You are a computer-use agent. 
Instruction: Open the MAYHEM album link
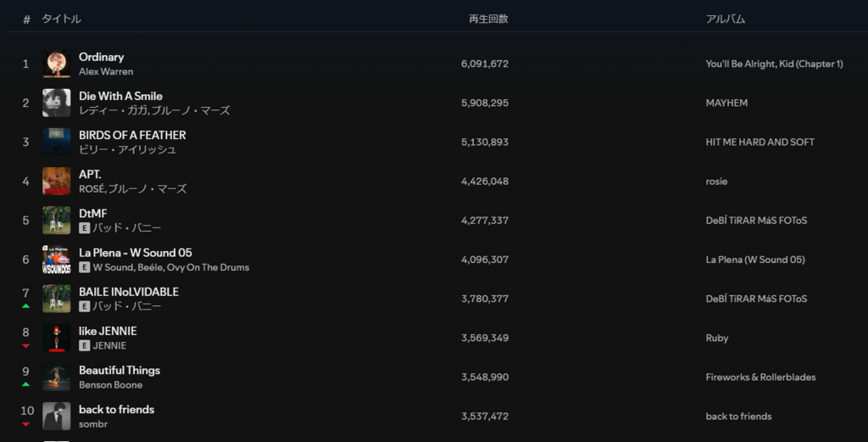tap(726, 103)
